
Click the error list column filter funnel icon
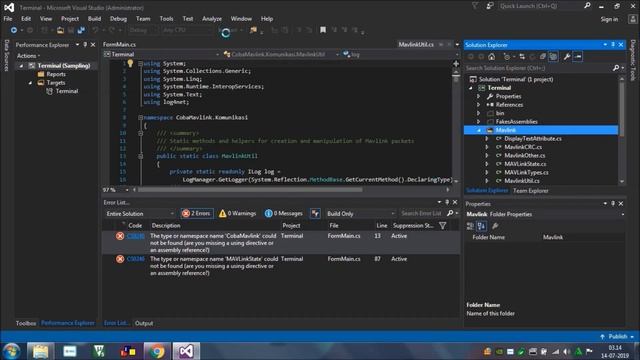point(442,225)
